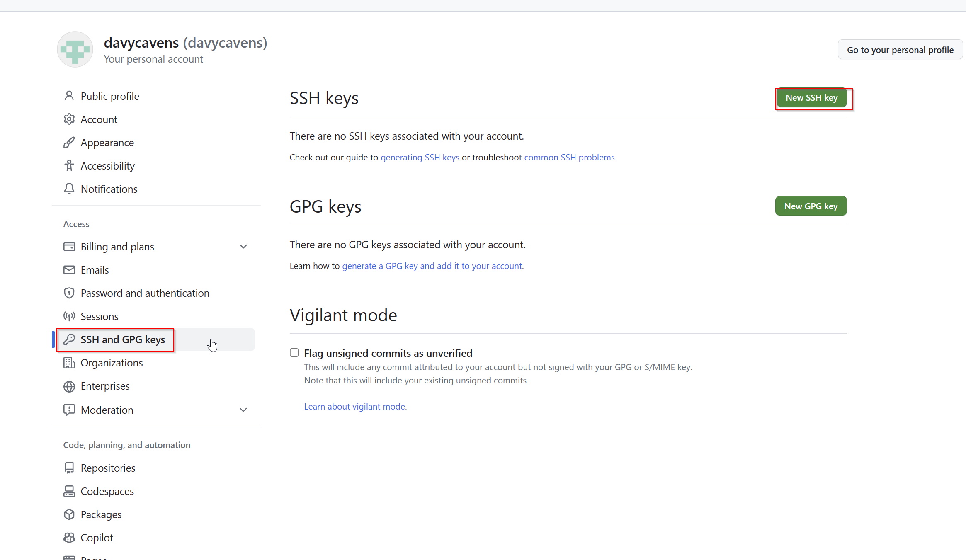The height and width of the screenshot is (560, 966).
Task: Expand the Moderation section chevron
Action: [x=243, y=410]
